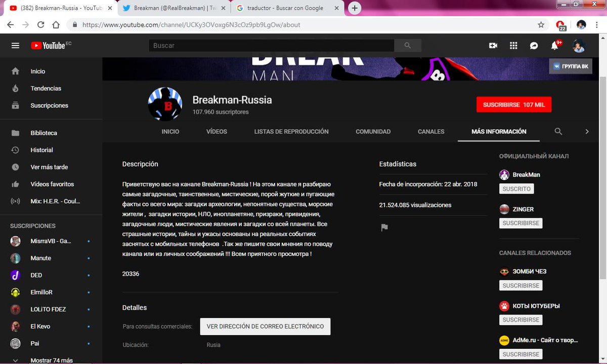607x364 pixels.
Task: Open the account avatar menu in YouTube
Action: point(579,45)
